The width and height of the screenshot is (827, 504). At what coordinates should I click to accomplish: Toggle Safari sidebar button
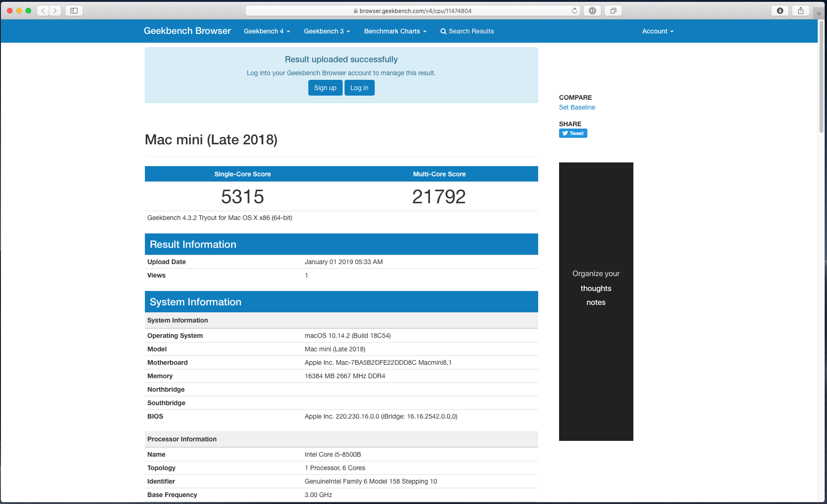click(74, 11)
